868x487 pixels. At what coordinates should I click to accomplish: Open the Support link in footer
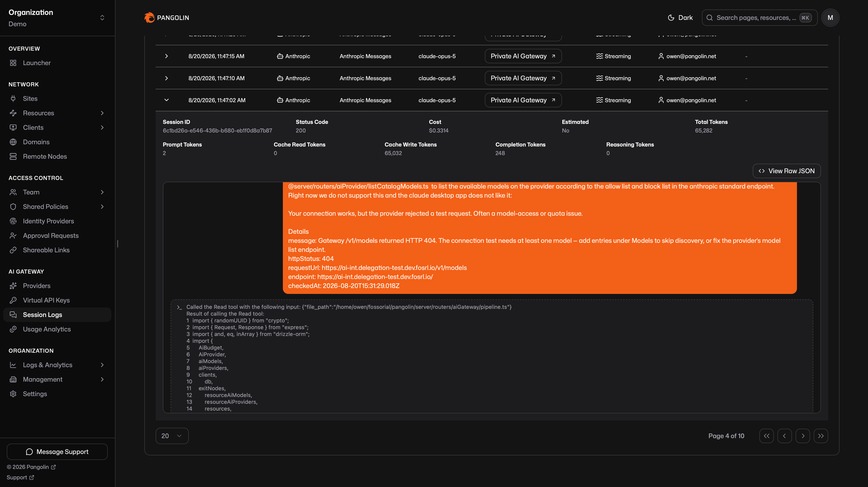pos(20,478)
